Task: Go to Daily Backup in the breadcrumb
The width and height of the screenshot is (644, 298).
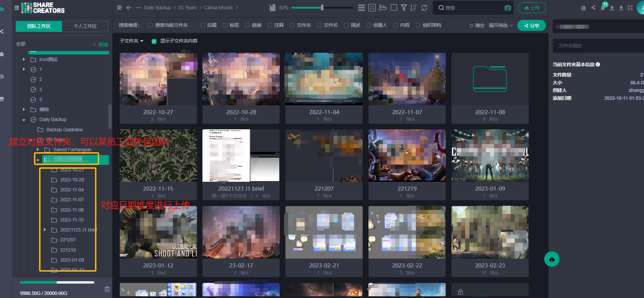Action: [x=157, y=8]
